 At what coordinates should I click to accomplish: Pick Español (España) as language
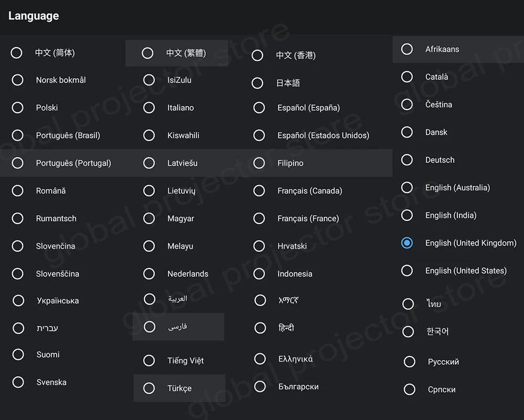tap(259, 107)
